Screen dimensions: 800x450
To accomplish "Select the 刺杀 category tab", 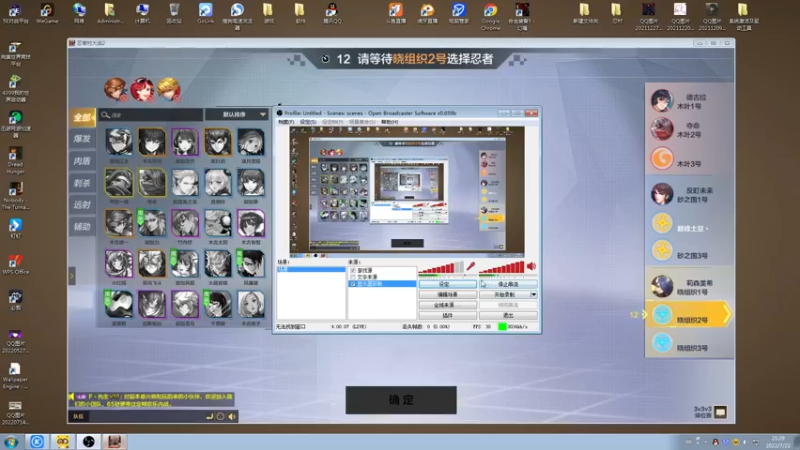I will pyautogui.click(x=83, y=183).
